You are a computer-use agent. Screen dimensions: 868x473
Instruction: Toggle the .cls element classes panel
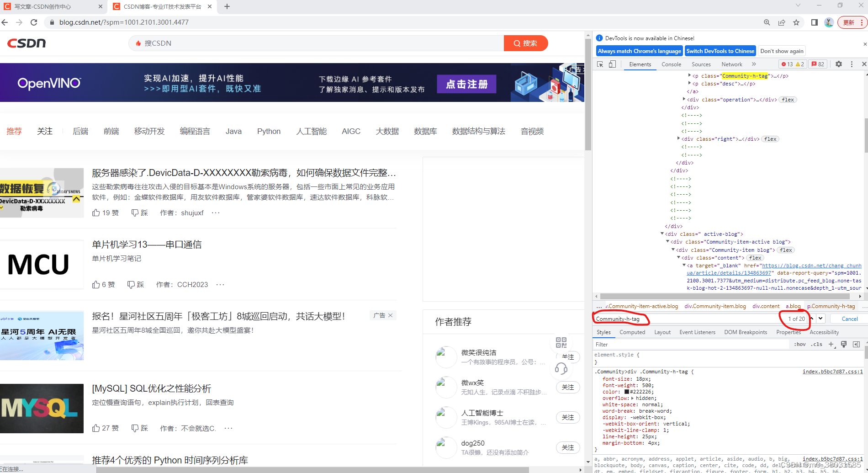click(816, 345)
